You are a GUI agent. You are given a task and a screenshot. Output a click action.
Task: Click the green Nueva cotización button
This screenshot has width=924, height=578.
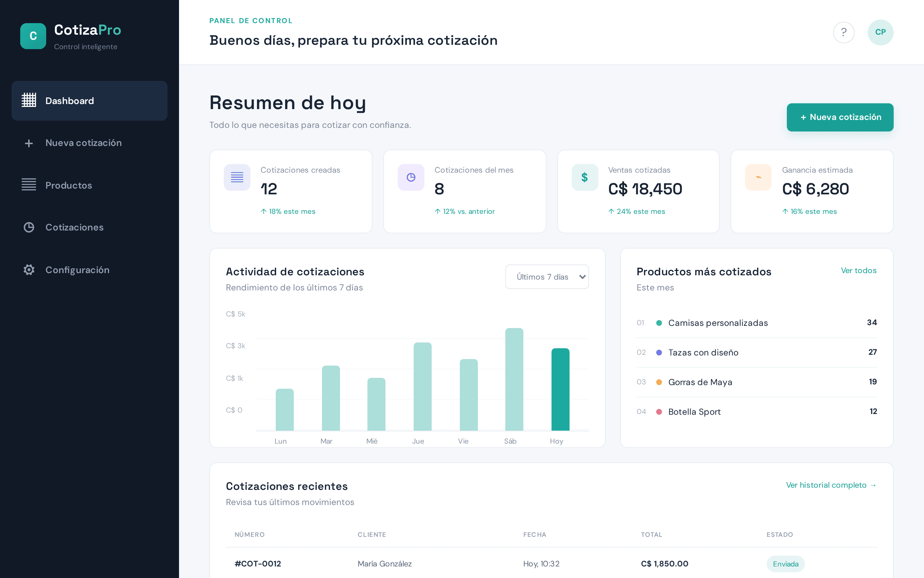tap(840, 117)
